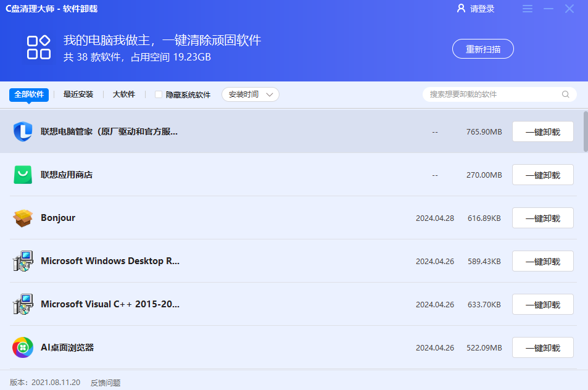This screenshot has width=588, height=390.
Task: Click the vertical scrollbar thumb of software list
Action: point(586,131)
